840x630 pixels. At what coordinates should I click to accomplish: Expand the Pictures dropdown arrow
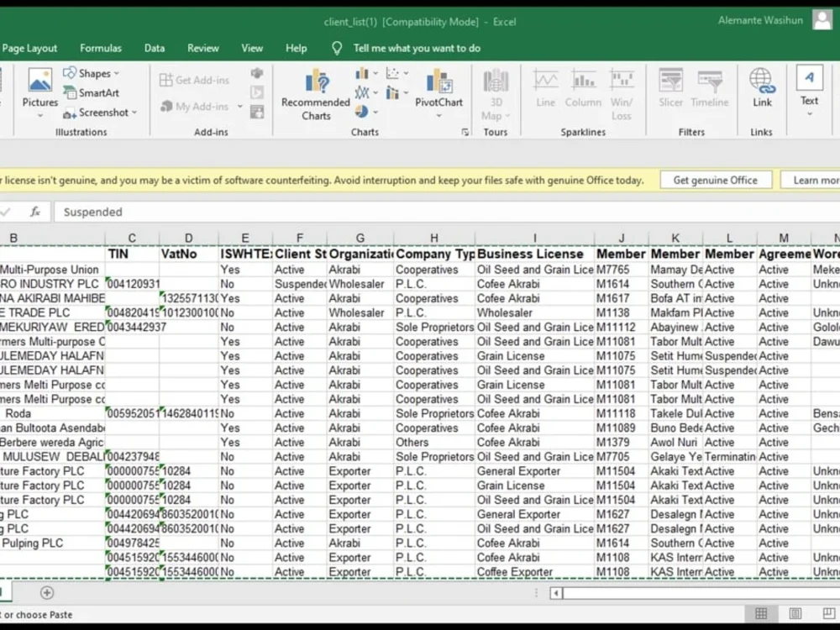click(x=40, y=115)
